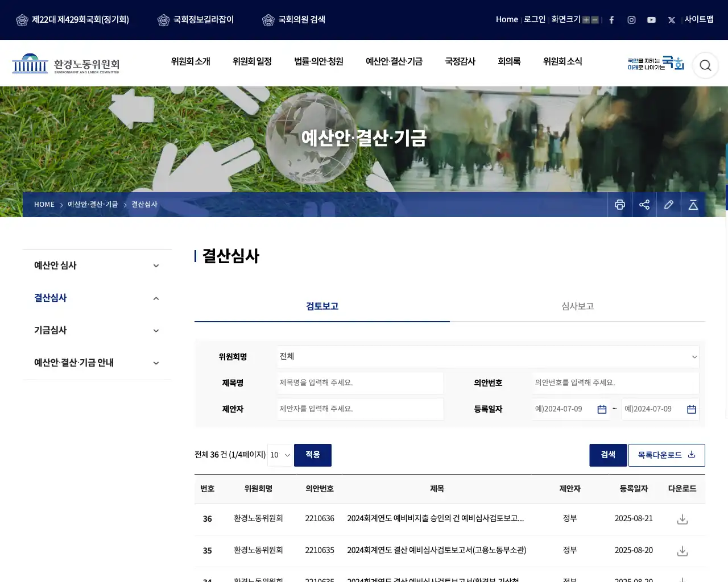Open the 위원회명 dropdown showing 전체
The height and width of the screenshot is (582, 728).
(x=488, y=357)
